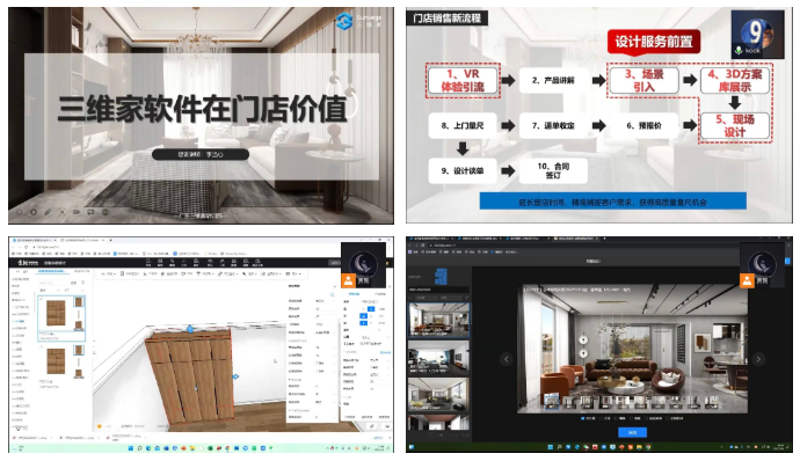Click the '4、3D方案库展示' flow box
800x461 pixels.
[x=735, y=80]
